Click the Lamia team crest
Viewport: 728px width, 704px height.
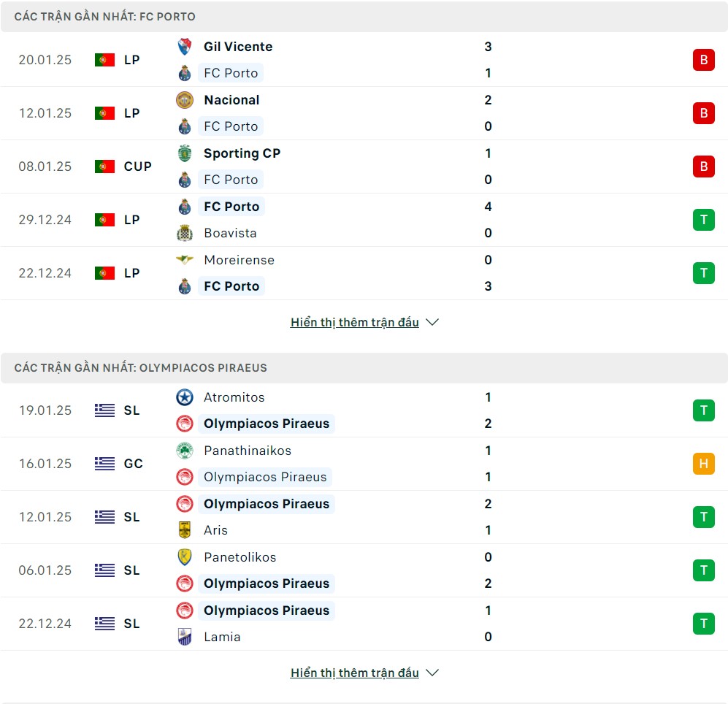(x=185, y=637)
